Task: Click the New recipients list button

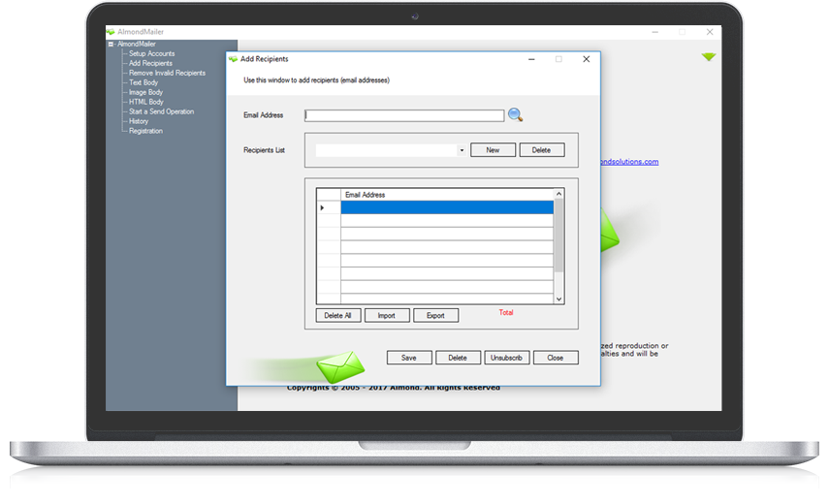Action: pos(493,150)
